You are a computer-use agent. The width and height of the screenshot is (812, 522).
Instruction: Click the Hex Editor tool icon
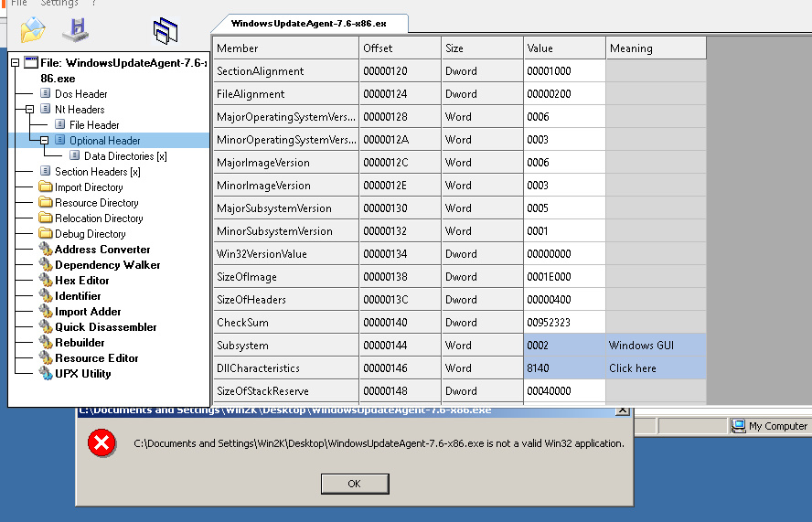click(x=46, y=280)
